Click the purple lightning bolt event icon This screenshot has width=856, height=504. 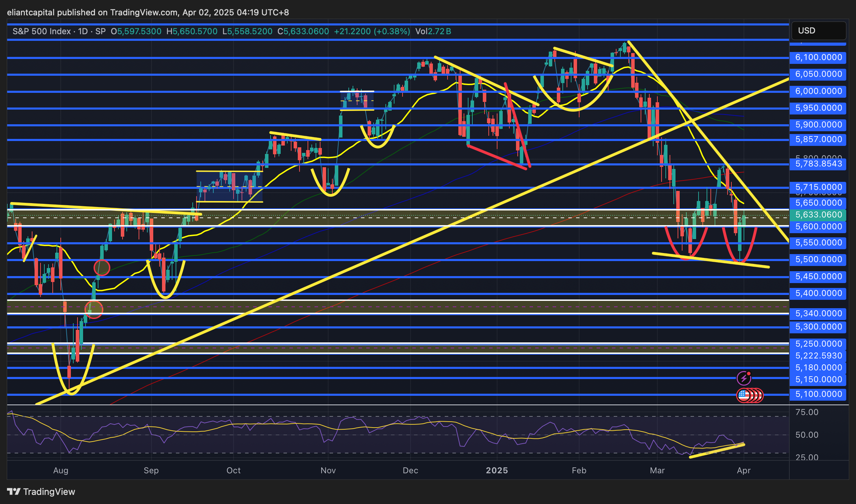(x=744, y=378)
